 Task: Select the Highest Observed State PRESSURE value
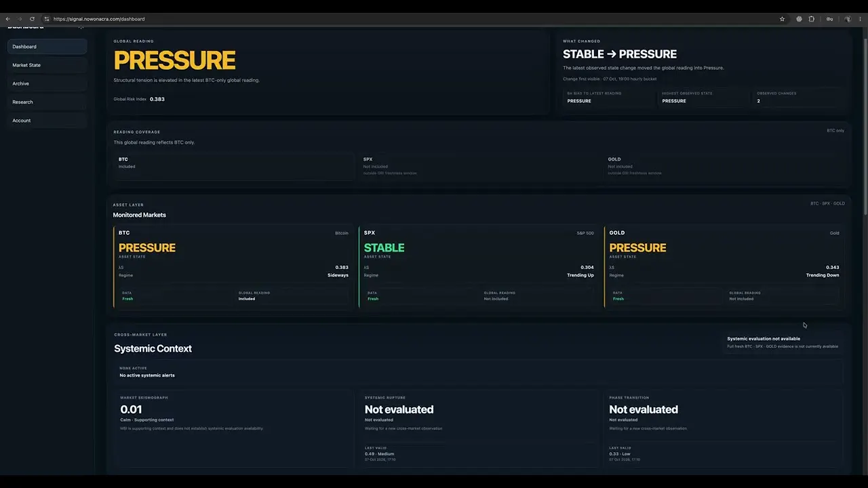[674, 101]
